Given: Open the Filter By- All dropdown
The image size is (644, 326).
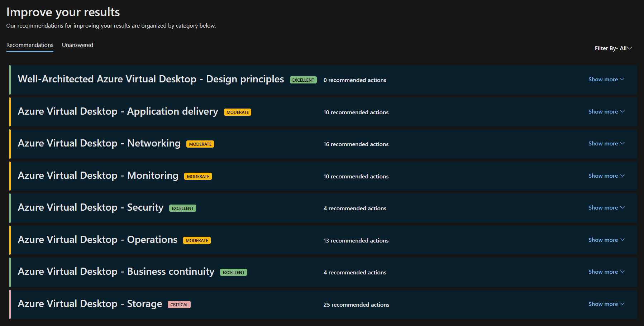Looking at the screenshot, I should (x=613, y=48).
